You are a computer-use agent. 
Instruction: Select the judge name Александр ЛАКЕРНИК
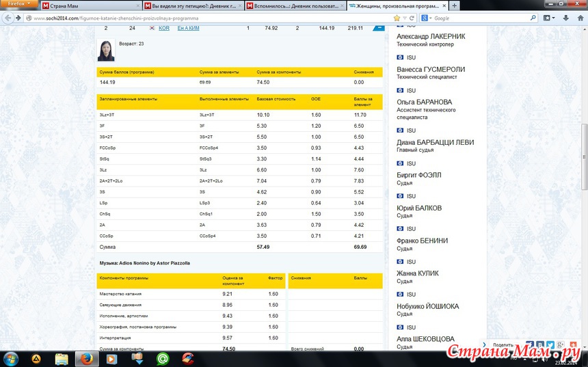pyautogui.click(x=431, y=36)
